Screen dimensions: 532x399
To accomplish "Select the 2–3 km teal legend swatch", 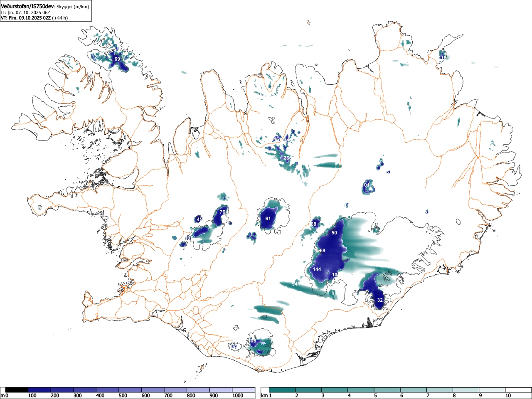I will point(308,390).
